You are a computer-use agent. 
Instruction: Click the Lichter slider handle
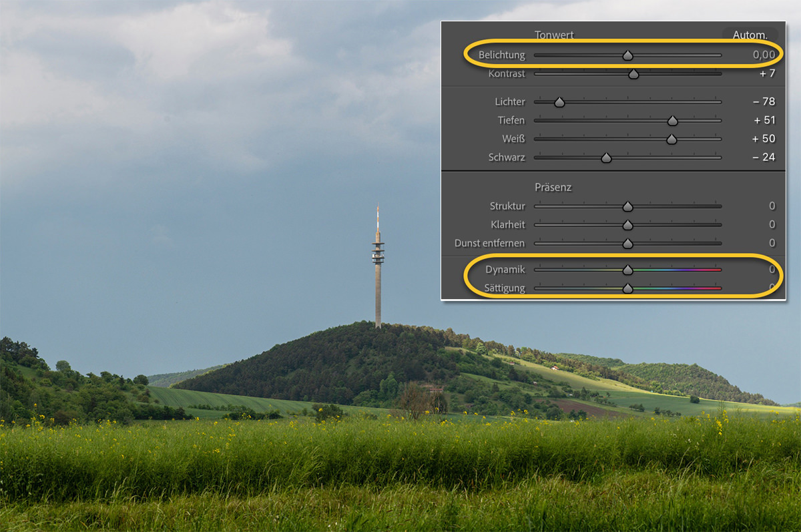click(559, 103)
